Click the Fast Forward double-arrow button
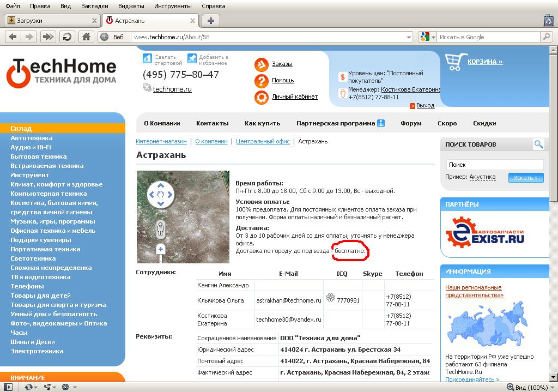The image size is (558, 392). [x=48, y=37]
